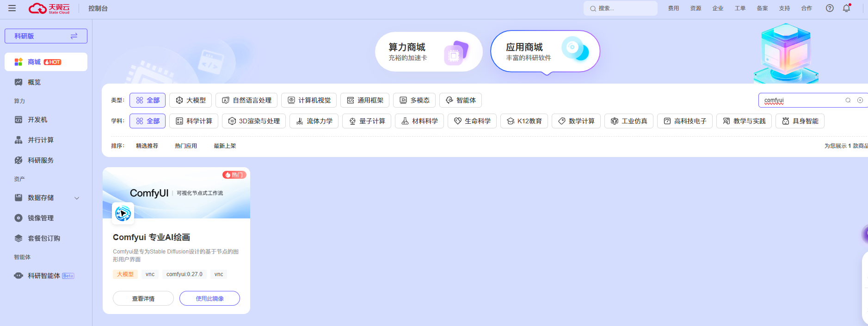Select the 大模型 type filter
868x326 pixels.
click(x=191, y=100)
